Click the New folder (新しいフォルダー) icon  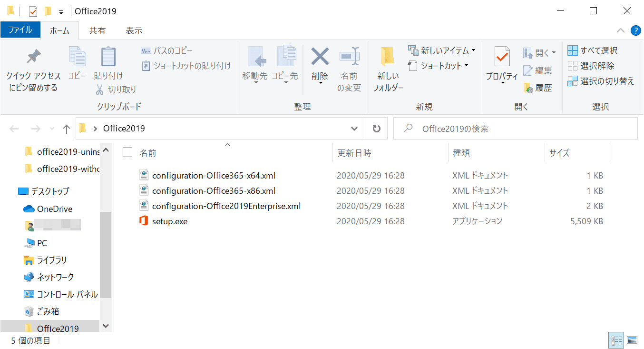(388, 57)
